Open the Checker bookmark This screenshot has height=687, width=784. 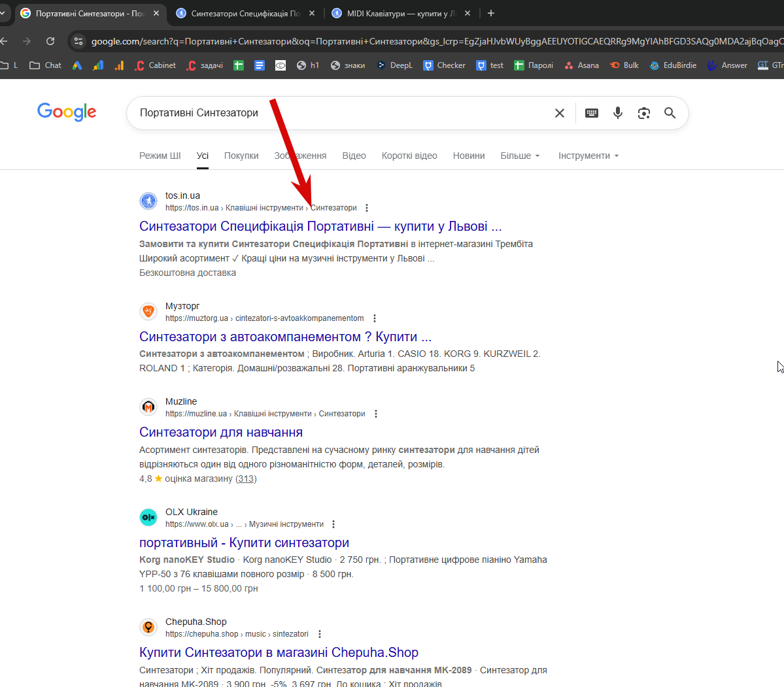click(444, 65)
